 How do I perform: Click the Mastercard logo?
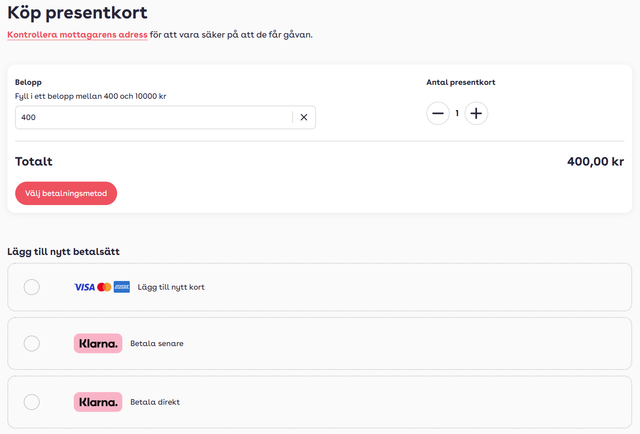(x=104, y=287)
